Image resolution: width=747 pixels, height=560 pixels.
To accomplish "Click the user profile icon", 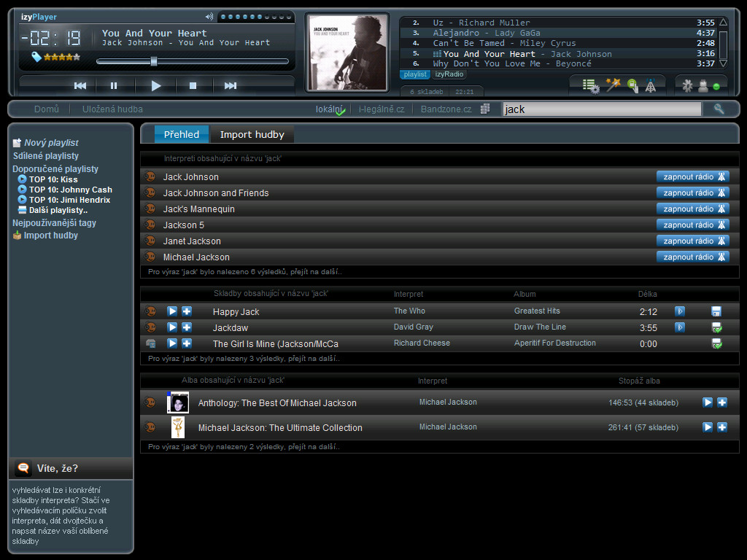I will pyautogui.click(x=703, y=86).
